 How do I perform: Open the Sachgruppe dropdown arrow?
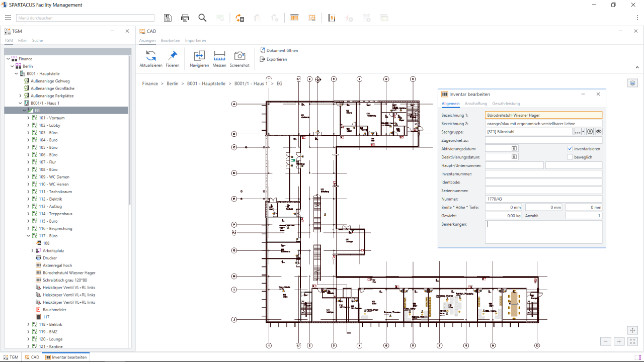coord(583,132)
